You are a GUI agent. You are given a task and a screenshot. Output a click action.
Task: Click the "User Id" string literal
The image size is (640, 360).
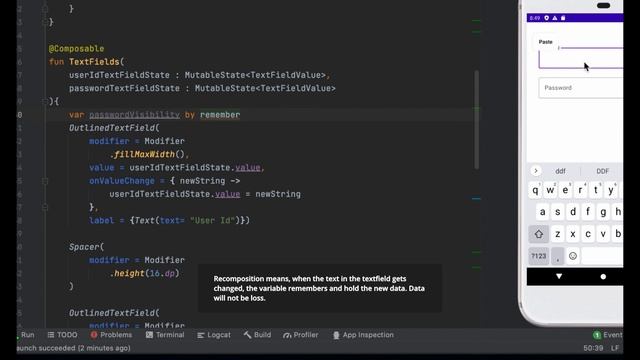point(212,220)
